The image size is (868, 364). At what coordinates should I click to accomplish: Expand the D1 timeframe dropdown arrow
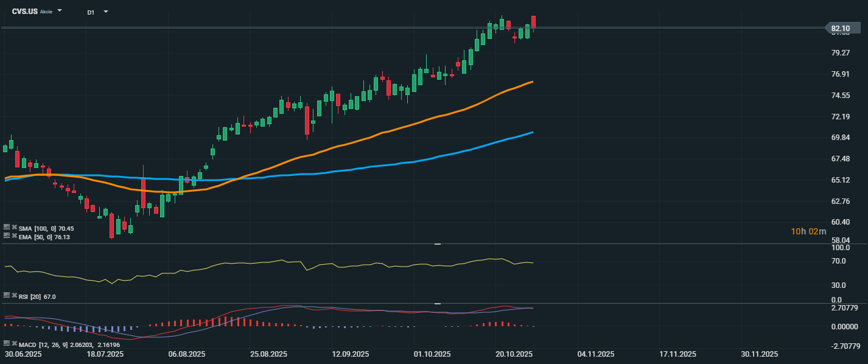pyautogui.click(x=106, y=12)
